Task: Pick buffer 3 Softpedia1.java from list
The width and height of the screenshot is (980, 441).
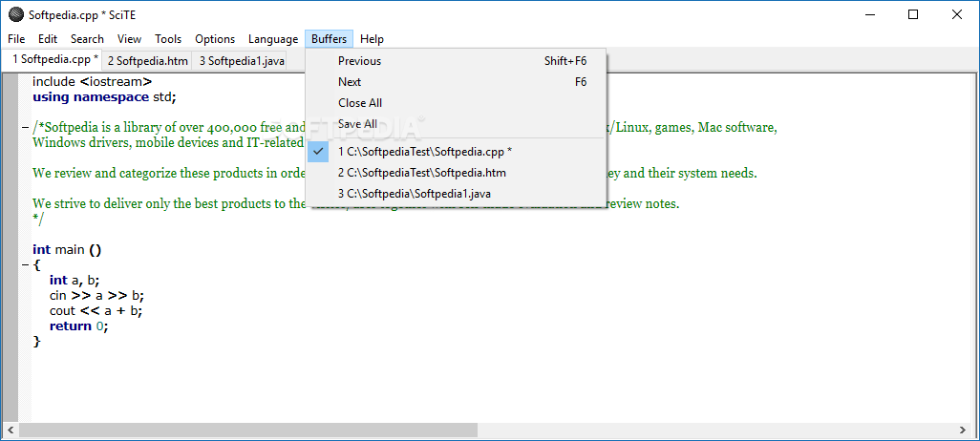Action: pyautogui.click(x=456, y=194)
